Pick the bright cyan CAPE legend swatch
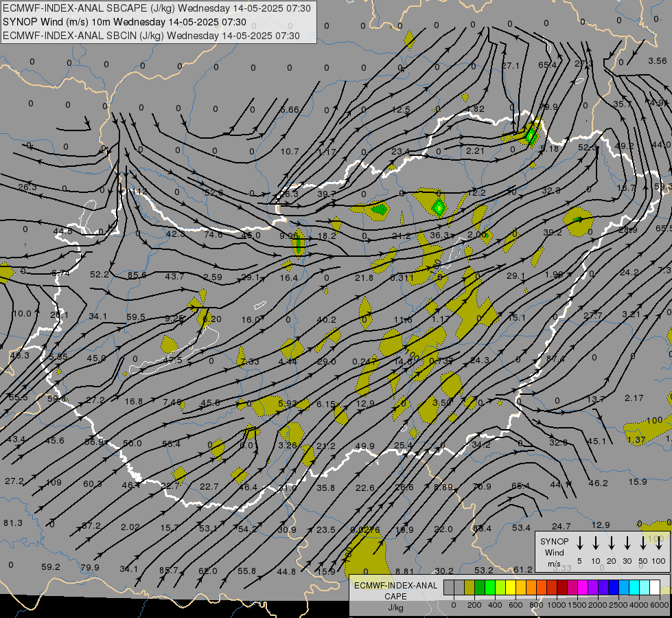The image size is (672, 618). [635, 587]
